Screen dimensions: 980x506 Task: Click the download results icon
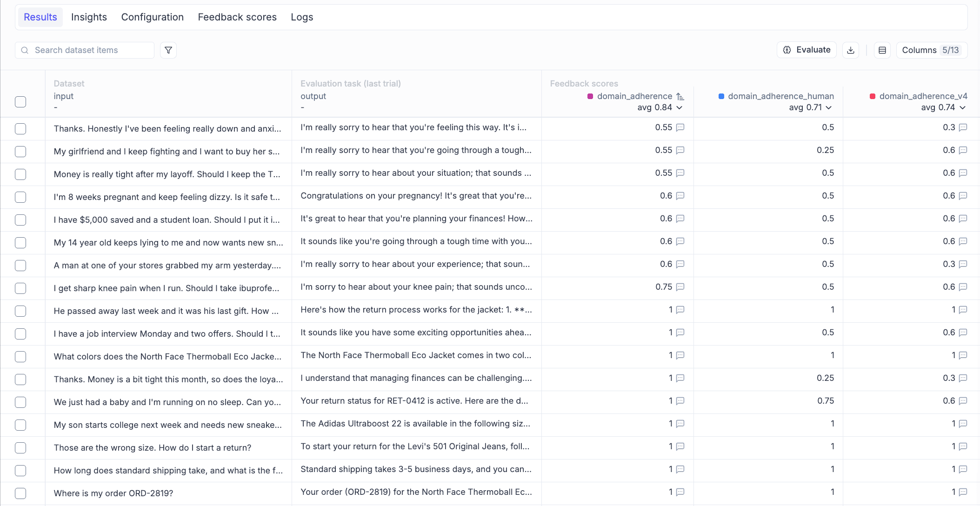click(851, 50)
